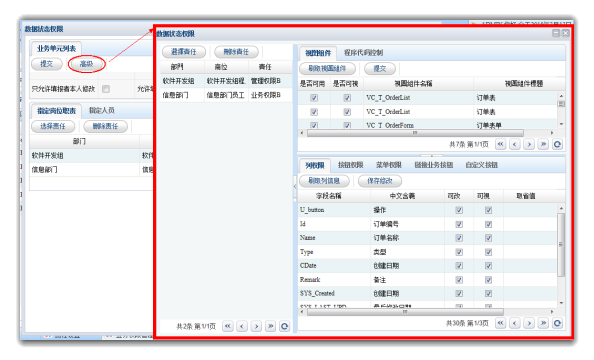
Task: Switch to 程序代码控制 tab
Action: point(363,53)
